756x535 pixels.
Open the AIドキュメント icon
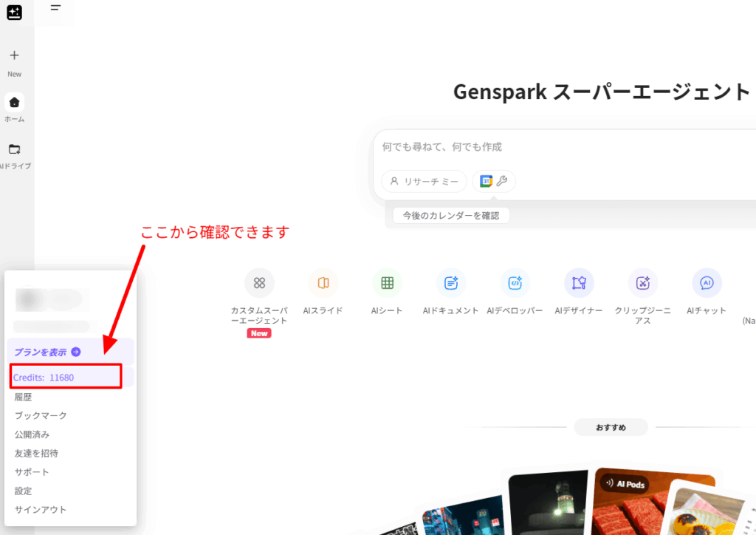(450, 283)
